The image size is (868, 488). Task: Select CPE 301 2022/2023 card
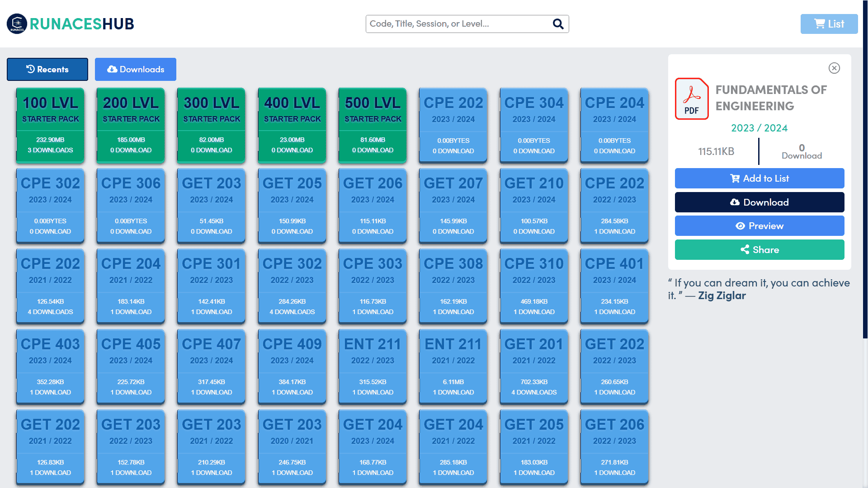tap(212, 286)
